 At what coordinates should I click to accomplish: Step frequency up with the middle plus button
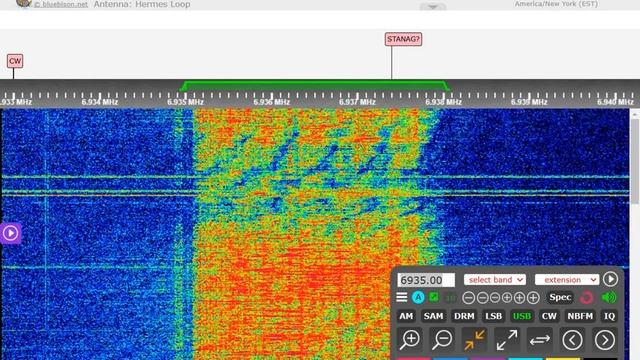pos(519,298)
